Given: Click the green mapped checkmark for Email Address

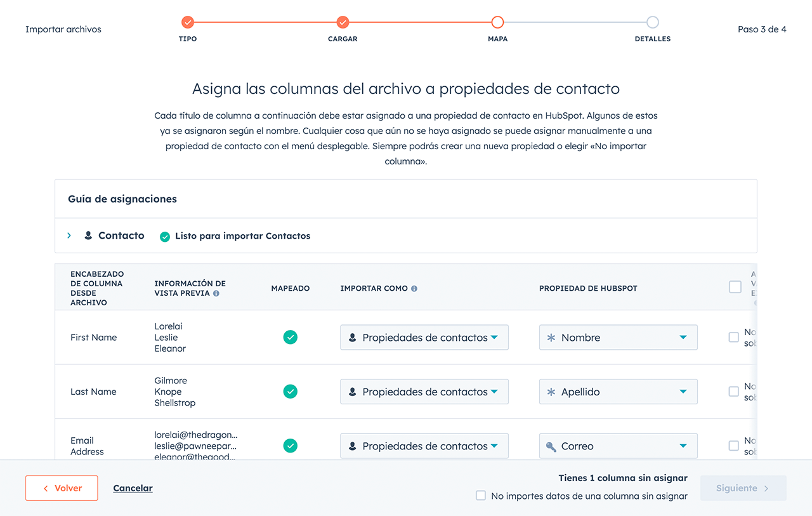Looking at the screenshot, I should pos(291,446).
